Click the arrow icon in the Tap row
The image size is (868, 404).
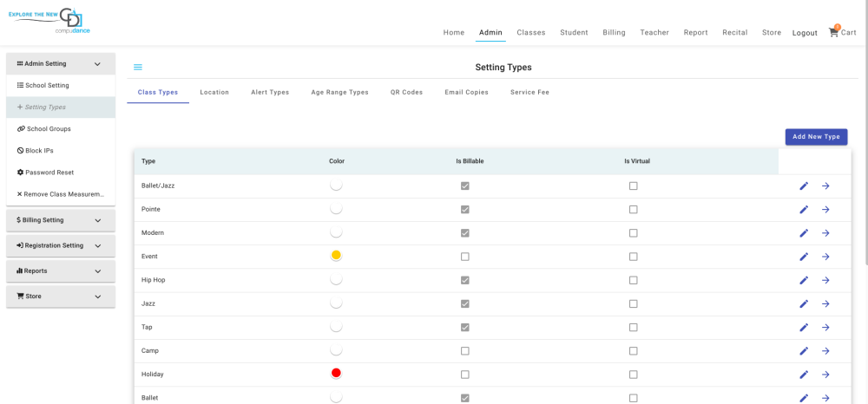825,327
